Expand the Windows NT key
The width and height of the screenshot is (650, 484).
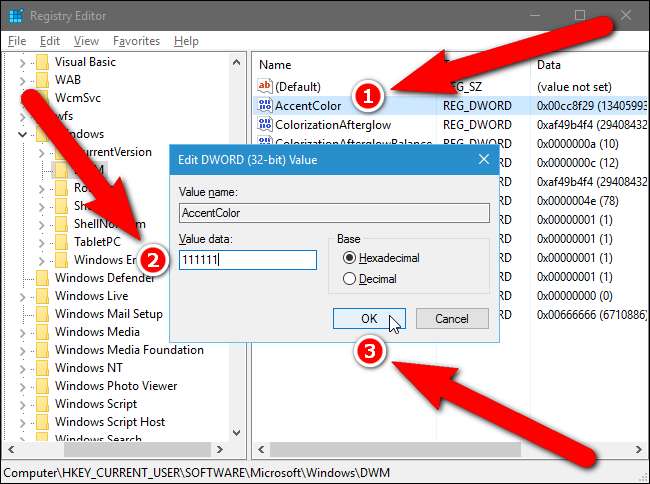tap(22, 368)
